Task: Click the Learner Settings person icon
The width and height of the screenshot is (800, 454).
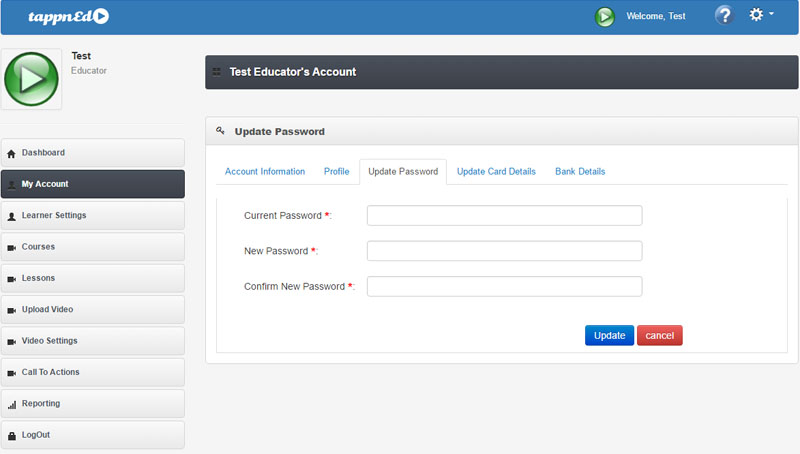Action: pos(11,216)
